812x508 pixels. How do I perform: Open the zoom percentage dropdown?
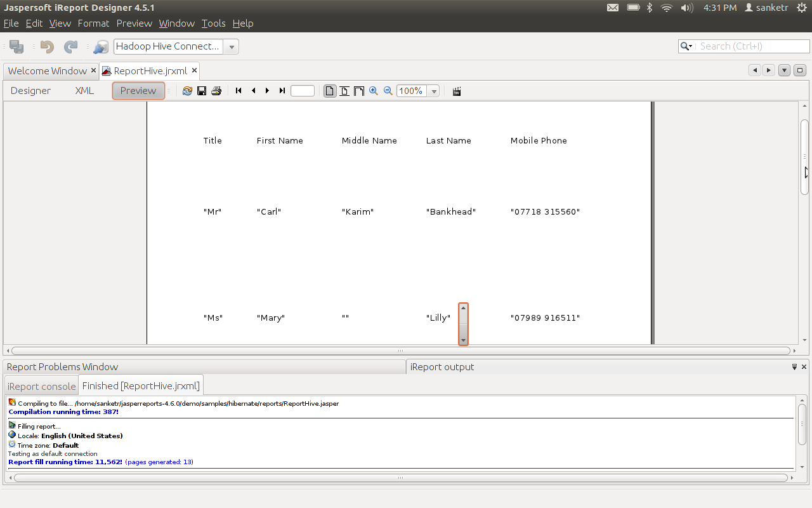coord(433,91)
